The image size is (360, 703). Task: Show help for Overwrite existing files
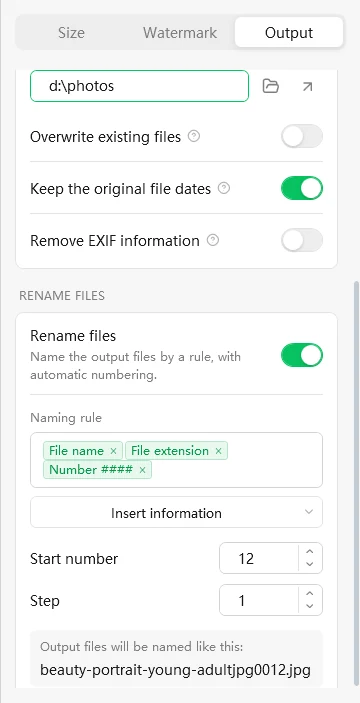(x=194, y=136)
